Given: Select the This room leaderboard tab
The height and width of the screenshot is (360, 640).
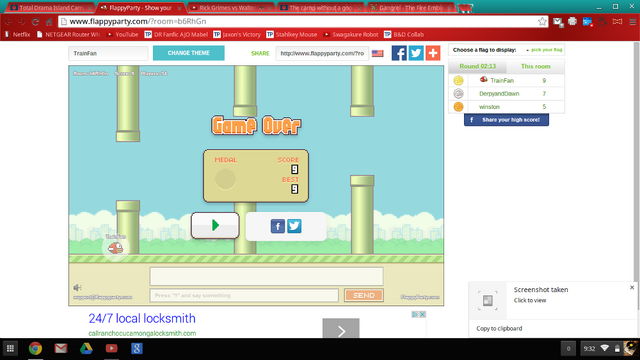Looking at the screenshot, I should point(536,66).
